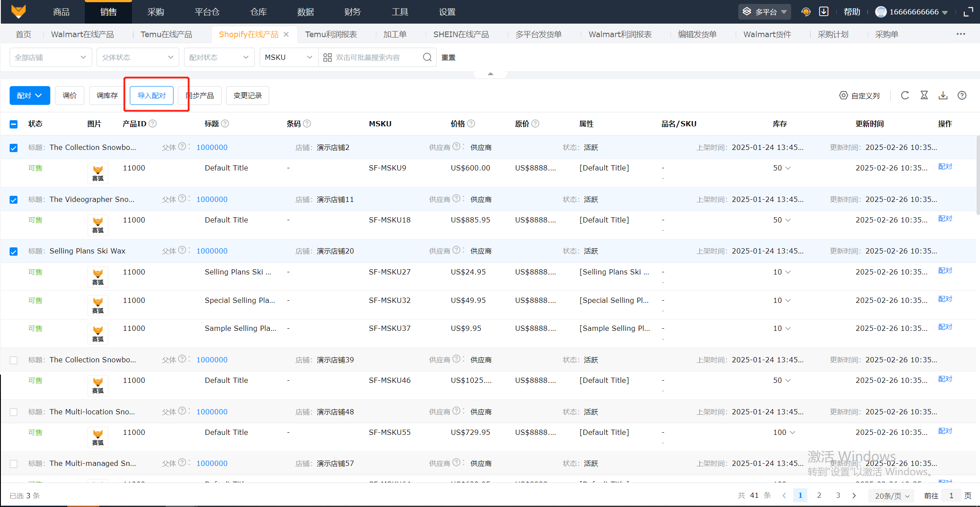The width and height of the screenshot is (980, 507).
Task: Click the 导入配对 button
Action: (x=152, y=95)
